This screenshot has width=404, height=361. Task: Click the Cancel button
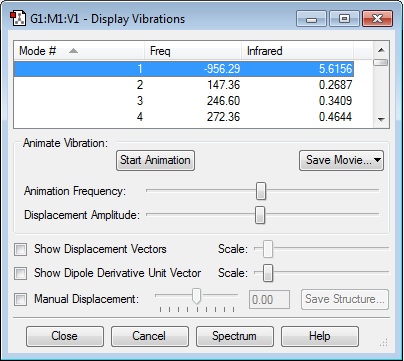tap(150, 336)
